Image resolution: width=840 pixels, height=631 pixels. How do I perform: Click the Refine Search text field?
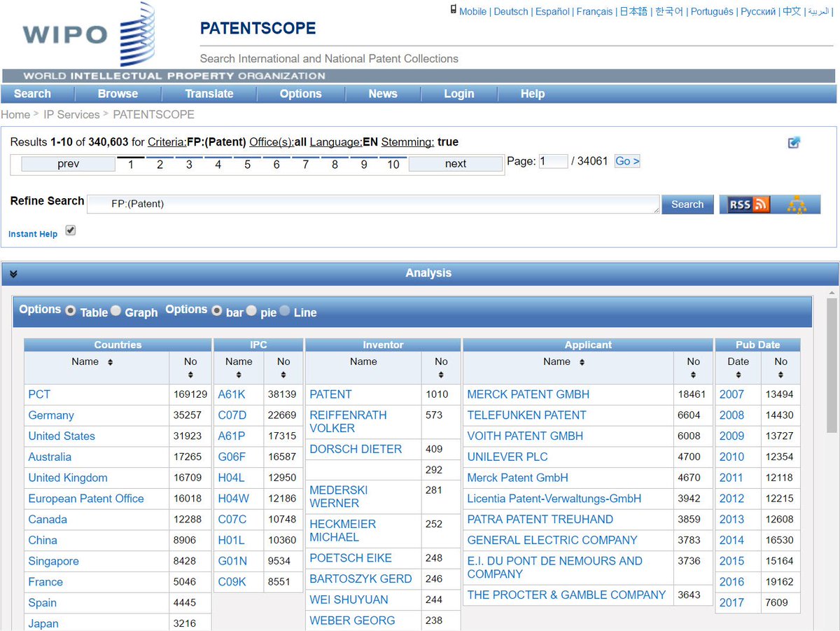pyautogui.click(x=373, y=204)
